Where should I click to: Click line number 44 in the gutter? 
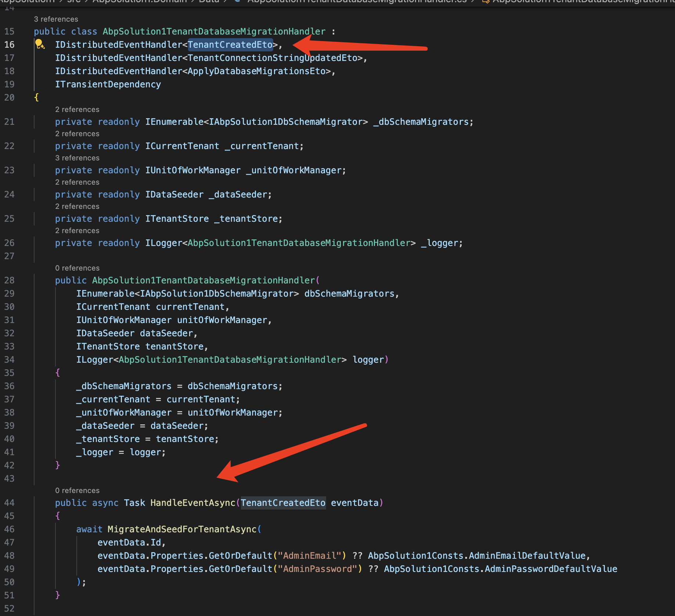point(10,503)
